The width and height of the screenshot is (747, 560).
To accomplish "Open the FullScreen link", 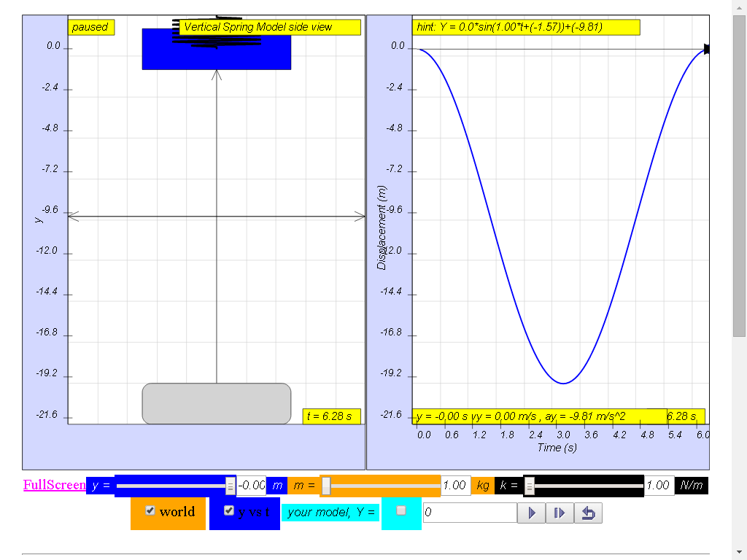I will point(54,485).
